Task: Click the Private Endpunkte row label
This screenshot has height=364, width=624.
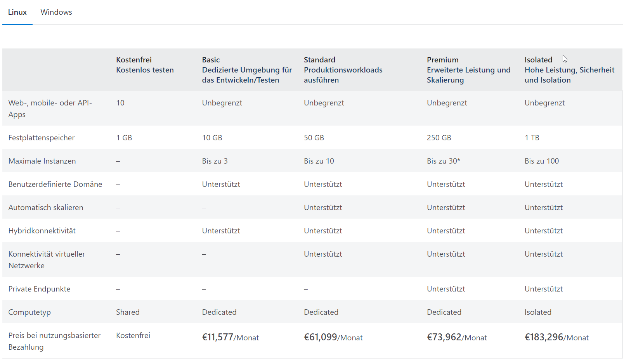Action: (40, 289)
